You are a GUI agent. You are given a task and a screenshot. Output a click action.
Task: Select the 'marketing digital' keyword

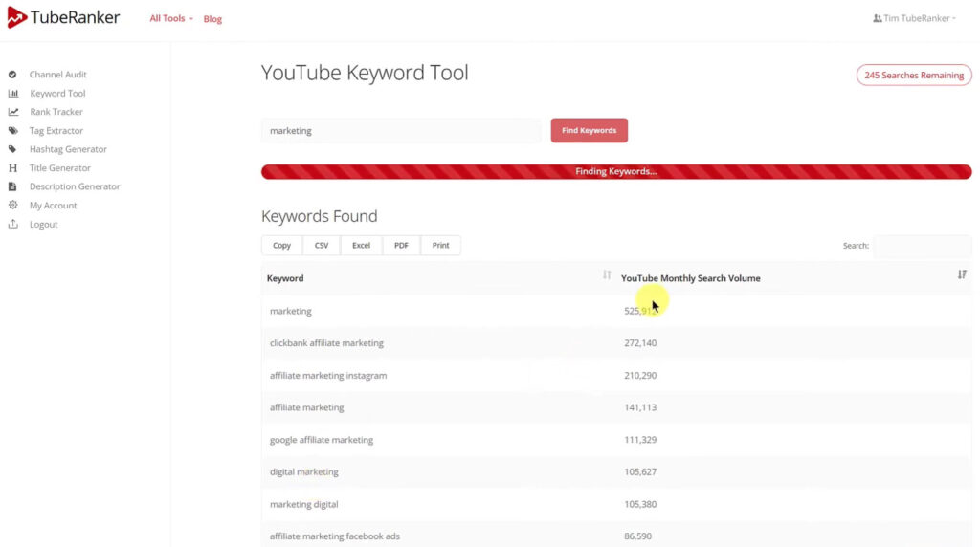[303, 505]
